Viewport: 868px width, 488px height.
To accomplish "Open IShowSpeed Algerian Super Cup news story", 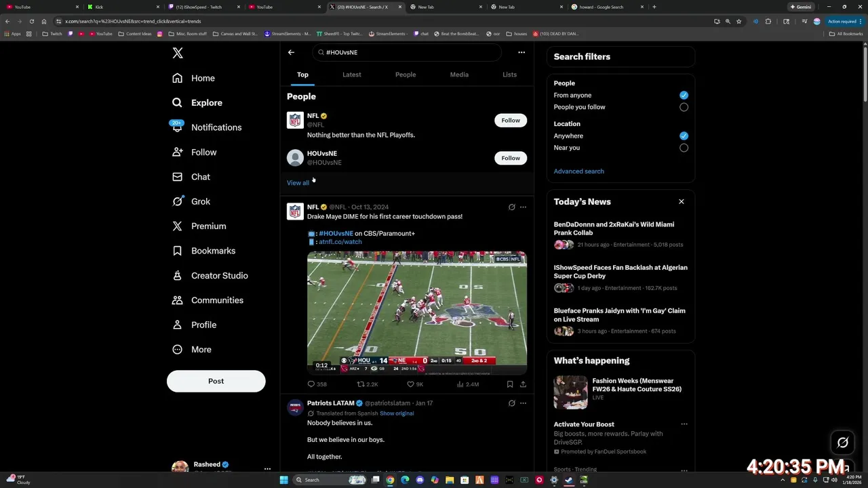I will 620,279.
